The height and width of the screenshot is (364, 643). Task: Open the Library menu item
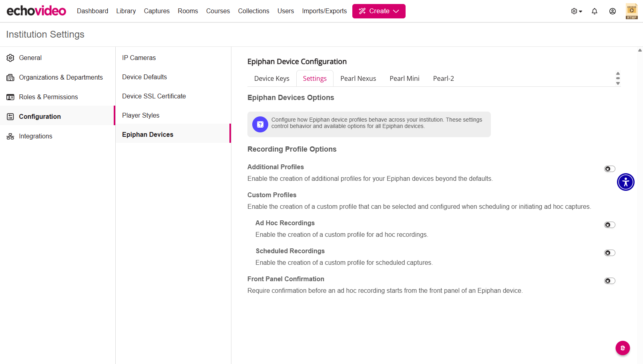pos(126,11)
